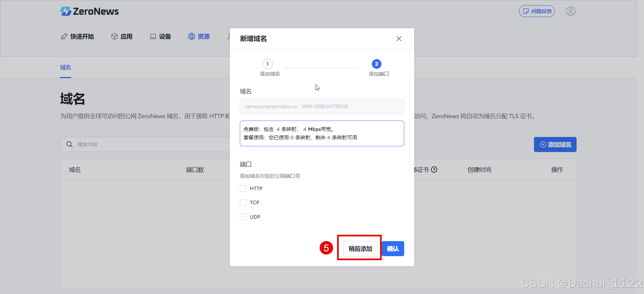This screenshot has width=644, height=294.
Task: Click the search magnifier icon
Action: 69,144
